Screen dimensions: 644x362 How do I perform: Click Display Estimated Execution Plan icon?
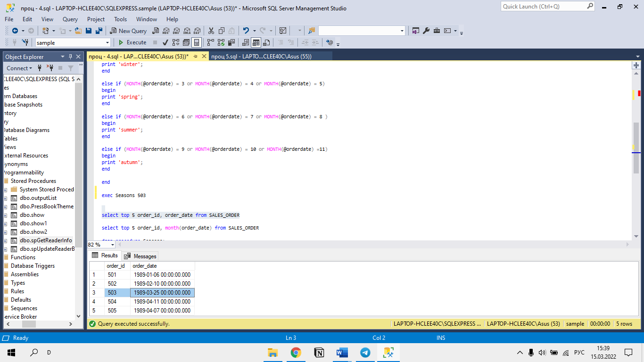point(176,42)
